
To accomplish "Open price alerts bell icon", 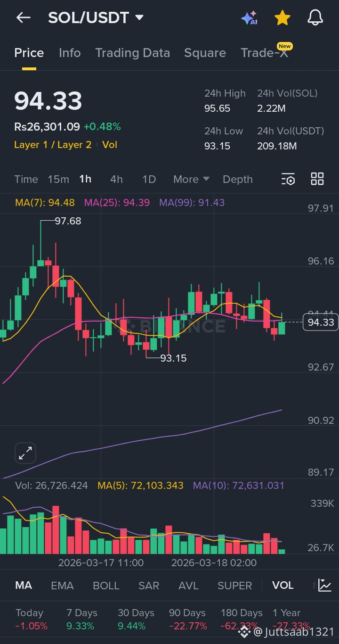I will pyautogui.click(x=315, y=18).
